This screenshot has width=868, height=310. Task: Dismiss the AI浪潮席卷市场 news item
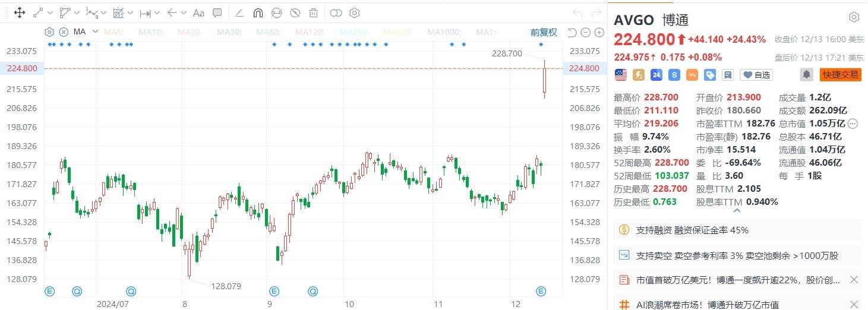click(854, 304)
